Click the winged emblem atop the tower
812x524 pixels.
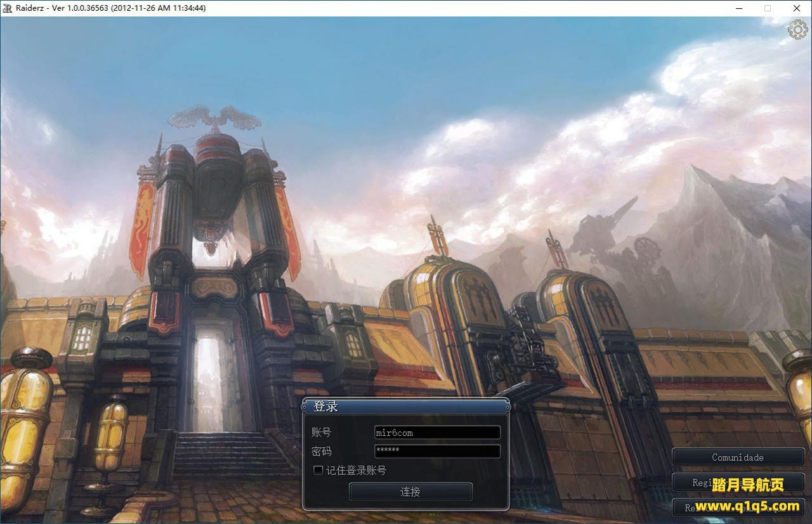[214, 119]
